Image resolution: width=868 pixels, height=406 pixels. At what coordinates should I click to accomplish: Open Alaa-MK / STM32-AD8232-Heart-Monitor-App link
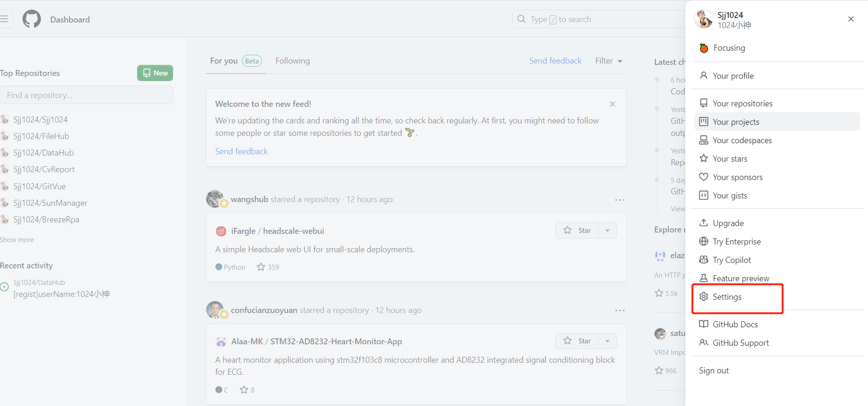317,342
